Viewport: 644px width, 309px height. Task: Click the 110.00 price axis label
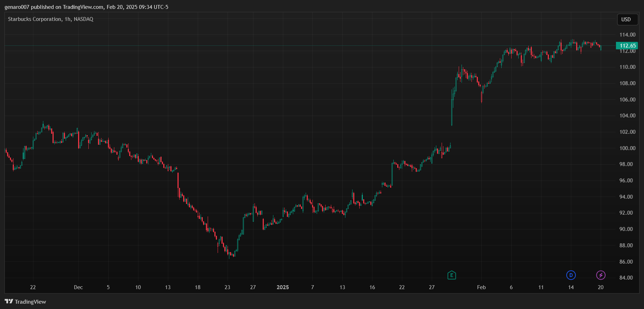pyautogui.click(x=627, y=67)
